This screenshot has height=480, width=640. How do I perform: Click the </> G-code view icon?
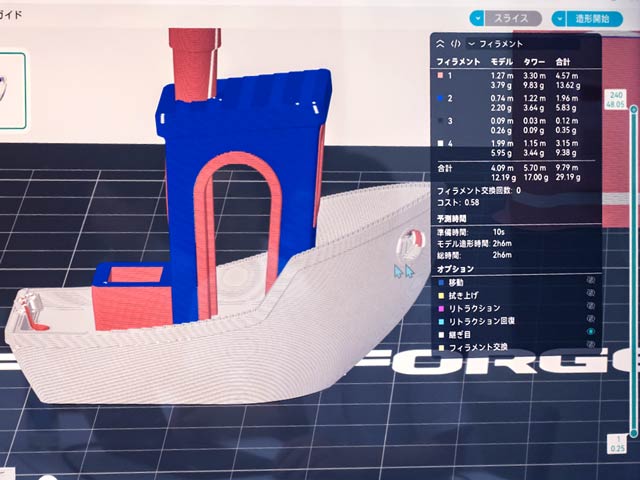[456, 44]
